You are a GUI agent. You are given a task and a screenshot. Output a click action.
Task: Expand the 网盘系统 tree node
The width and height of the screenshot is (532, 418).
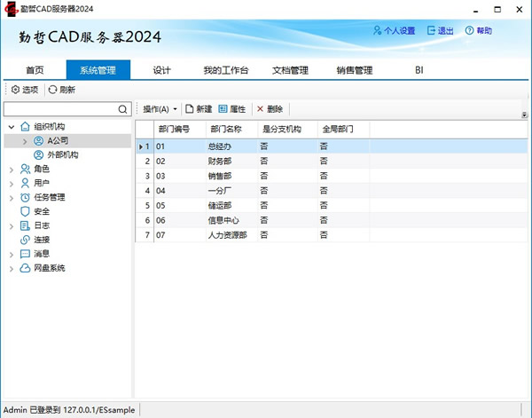11,268
